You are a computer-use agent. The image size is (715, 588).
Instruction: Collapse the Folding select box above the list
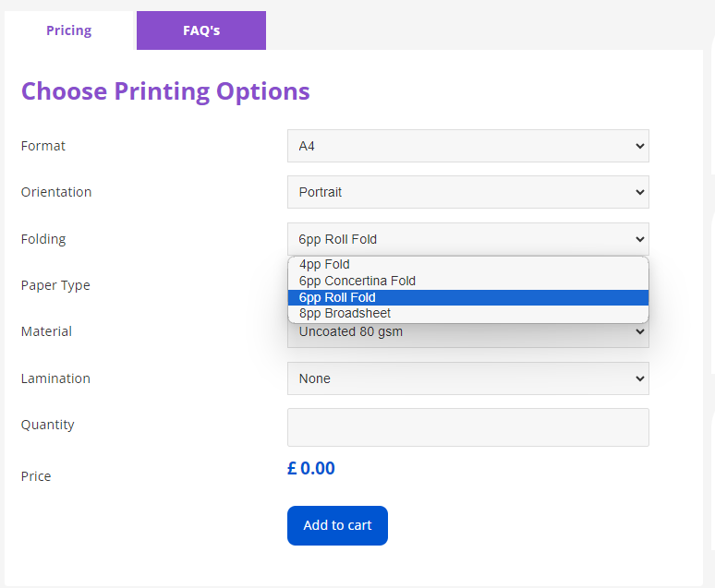coord(467,239)
